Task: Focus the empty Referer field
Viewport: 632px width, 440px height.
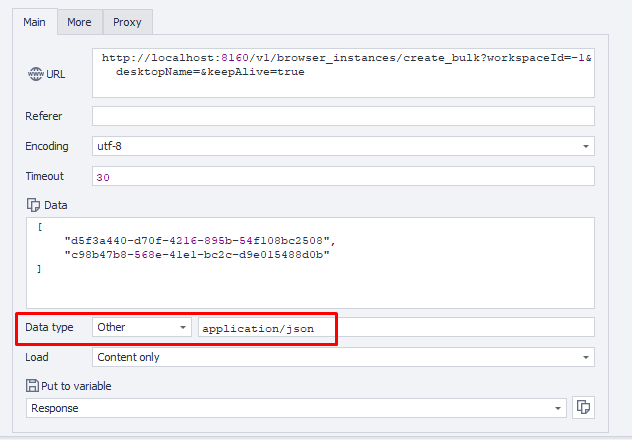Action: click(x=343, y=116)
